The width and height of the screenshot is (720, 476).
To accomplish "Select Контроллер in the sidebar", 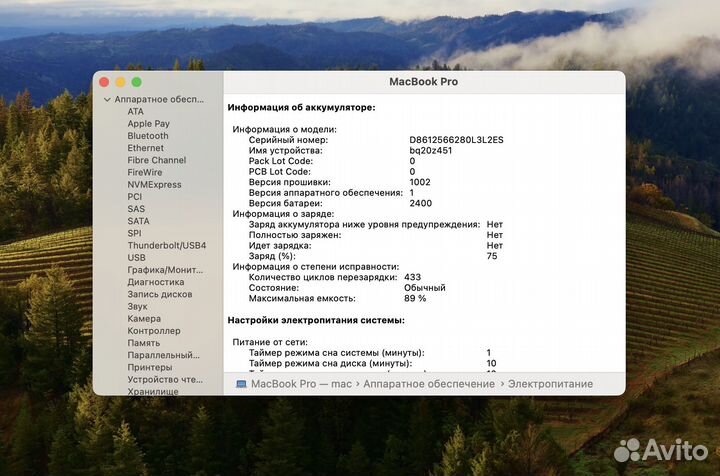I will [x=154, y=330].
